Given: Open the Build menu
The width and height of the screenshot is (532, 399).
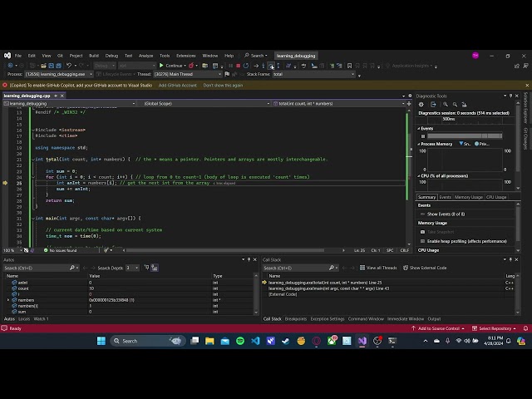Looking at the screenshot, I should pyautogui.click(x=94, y=56).
